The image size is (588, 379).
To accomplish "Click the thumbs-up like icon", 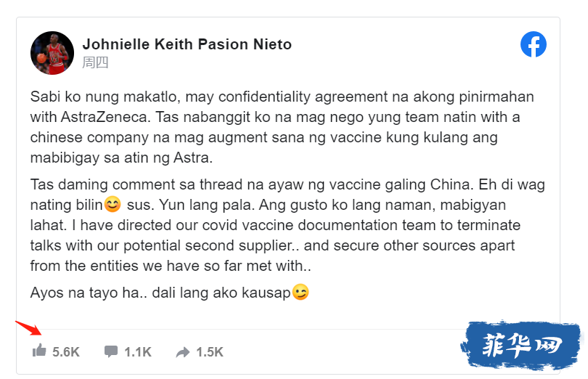I will coord(39,351).
